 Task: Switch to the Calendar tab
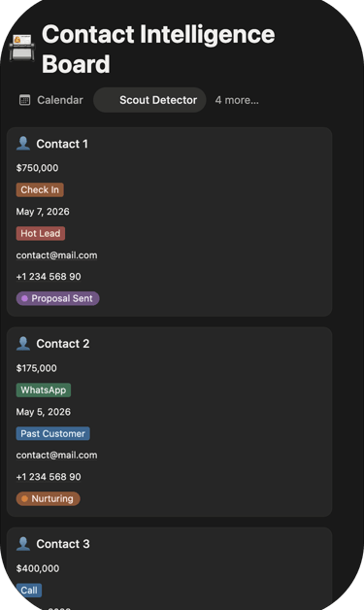[51, 100]
